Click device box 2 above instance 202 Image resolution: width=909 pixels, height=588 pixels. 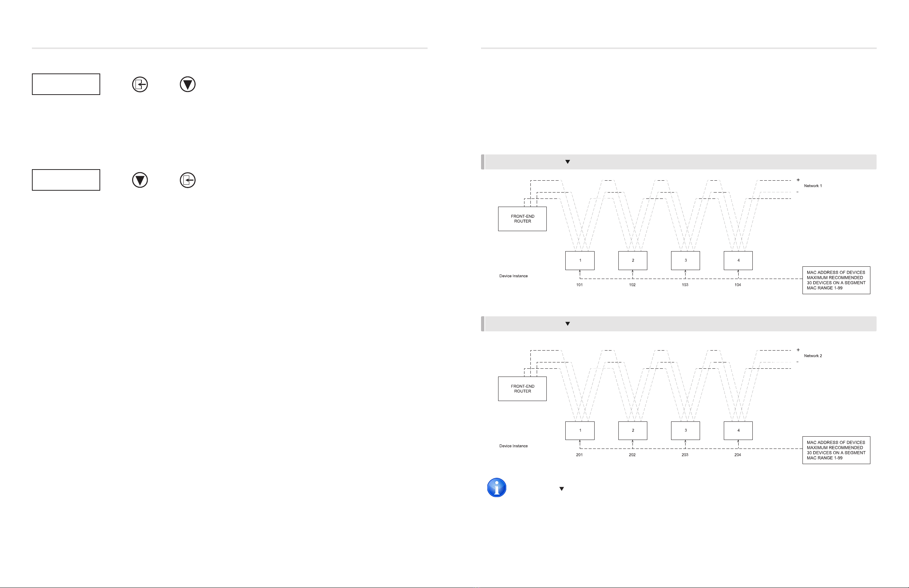632,431
